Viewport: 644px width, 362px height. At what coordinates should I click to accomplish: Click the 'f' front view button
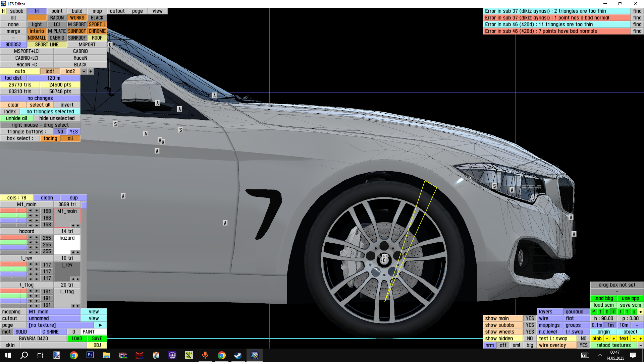point(600,312)
